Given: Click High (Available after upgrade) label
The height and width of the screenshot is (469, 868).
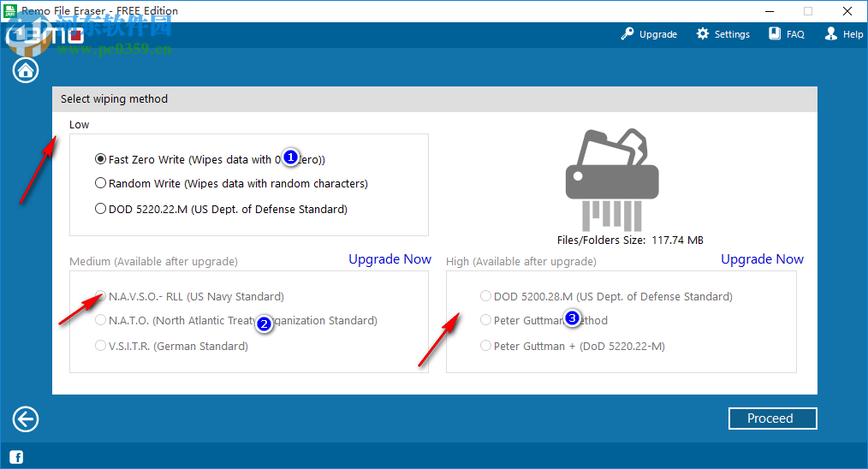Looking at the screenshot, I should (521, 261).
